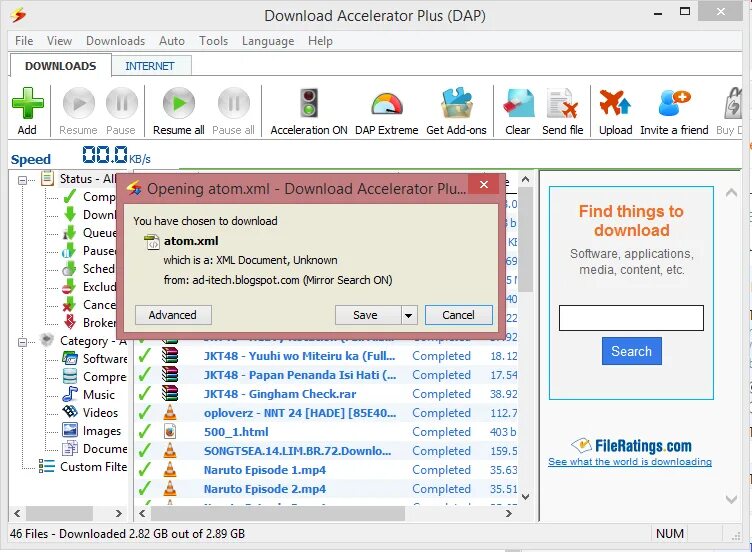Select the Cancelled status tree icon

(x=70, y=305)
